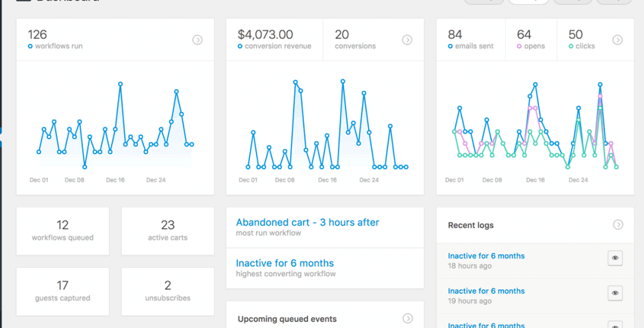
Task: Open Upcoming queued events arrow
Action: tap(407, 318)
